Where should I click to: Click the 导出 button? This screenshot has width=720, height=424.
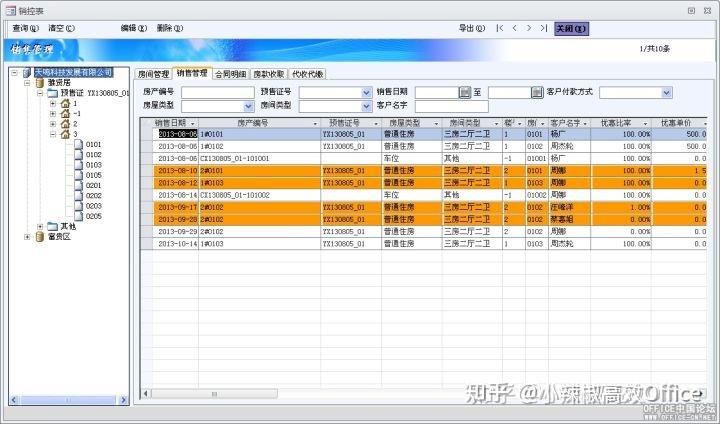click(472, 28)
